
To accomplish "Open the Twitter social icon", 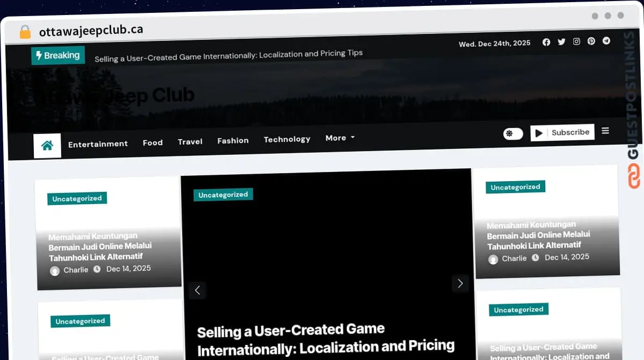I will 561,42.
